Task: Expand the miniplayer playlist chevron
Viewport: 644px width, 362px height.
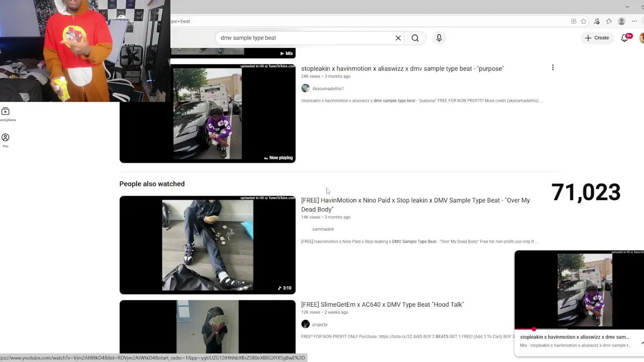Action: point(642,343)
